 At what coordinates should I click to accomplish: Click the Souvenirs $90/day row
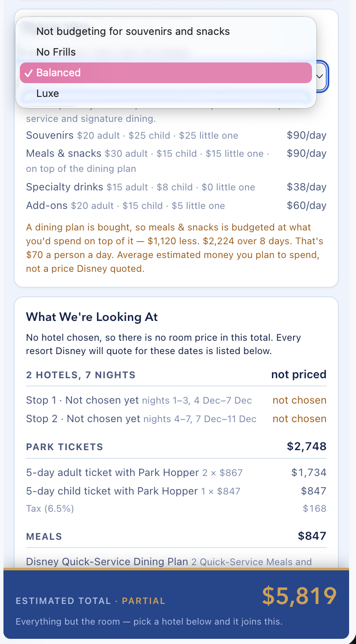(176, 135)
